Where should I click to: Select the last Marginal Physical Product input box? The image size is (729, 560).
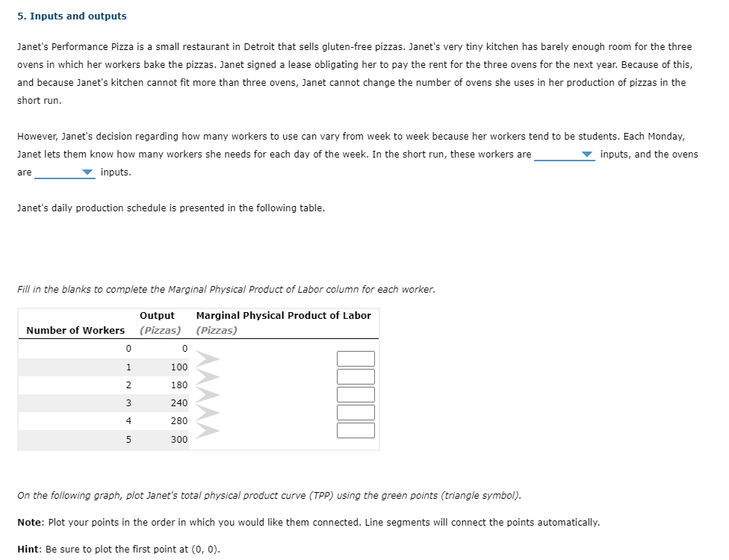click(356, 430)
